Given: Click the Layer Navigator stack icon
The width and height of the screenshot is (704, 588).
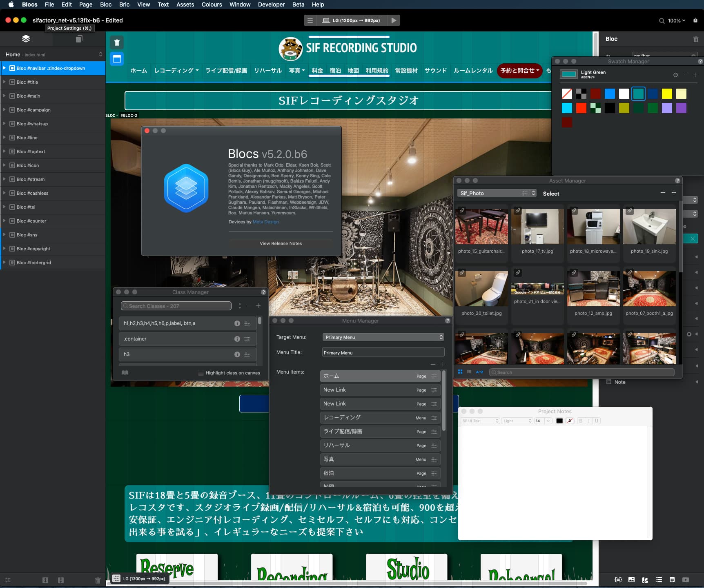Looking at the screenshot, I should click(26, 39).
